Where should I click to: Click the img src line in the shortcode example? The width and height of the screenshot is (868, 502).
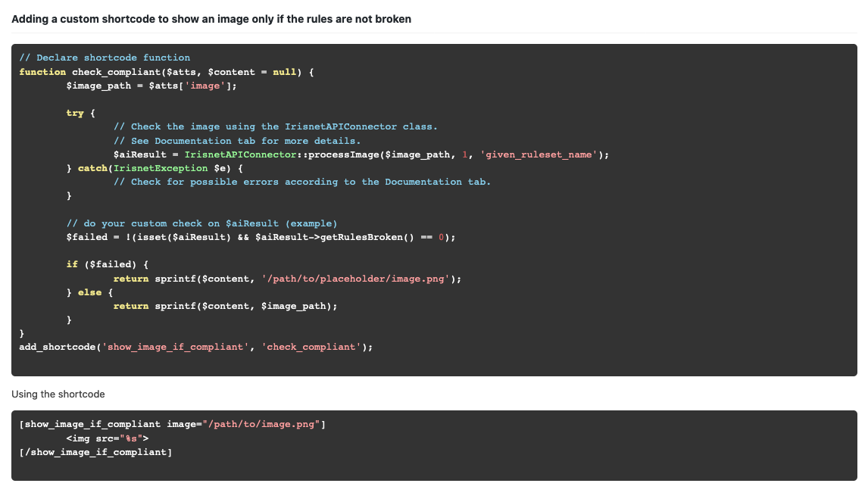[x=108, y=438]
